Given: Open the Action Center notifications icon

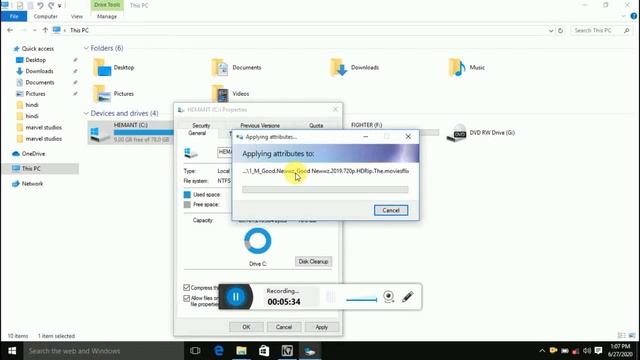Looking at the screenshot, I should point(598,351).
